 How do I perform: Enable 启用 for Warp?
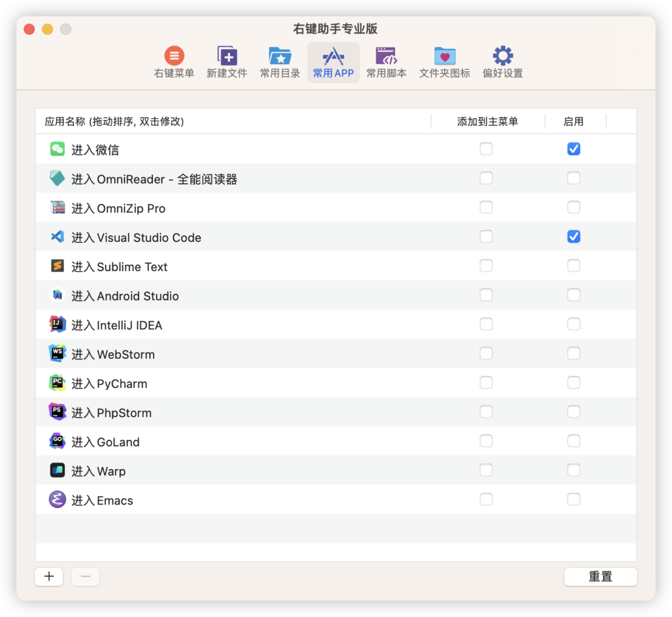(573, 470)
